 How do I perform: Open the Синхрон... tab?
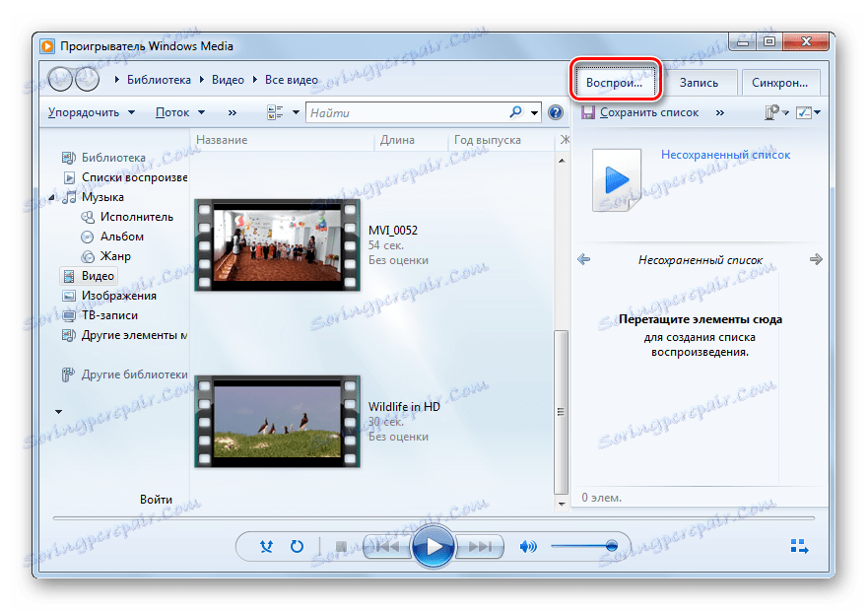click(780, 83)
